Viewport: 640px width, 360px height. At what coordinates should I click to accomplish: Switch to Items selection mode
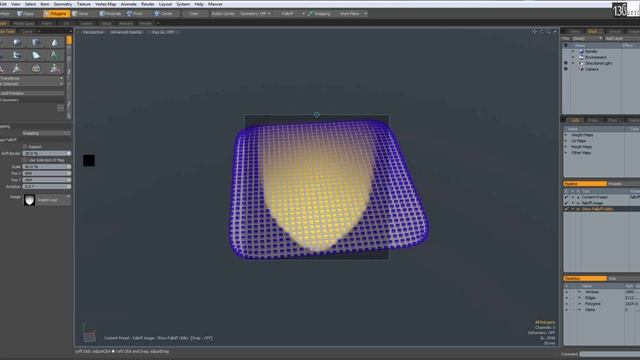(x=81, y=13)
